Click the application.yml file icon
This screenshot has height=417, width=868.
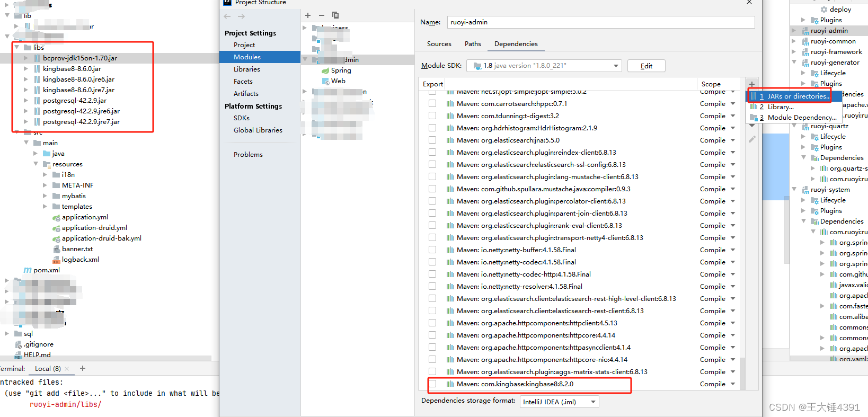(x=56, y=217)
